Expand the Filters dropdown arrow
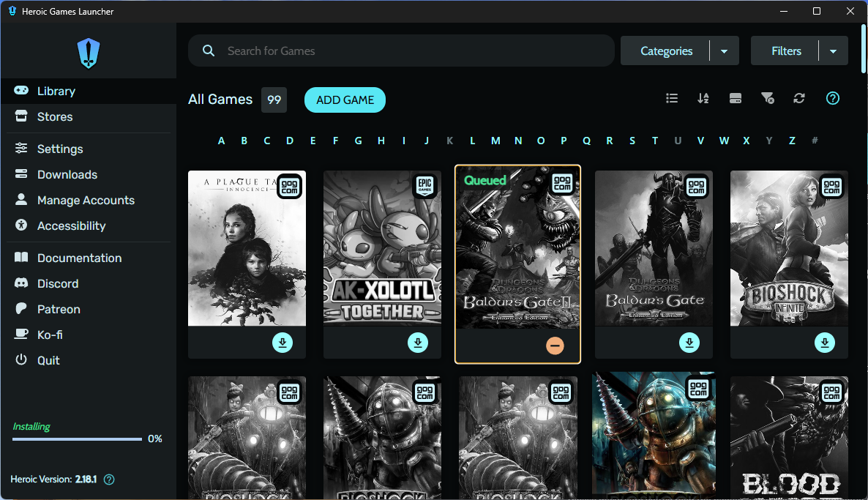Image resolution: width=868 pixels, height=500 pixels. point(833,51)
